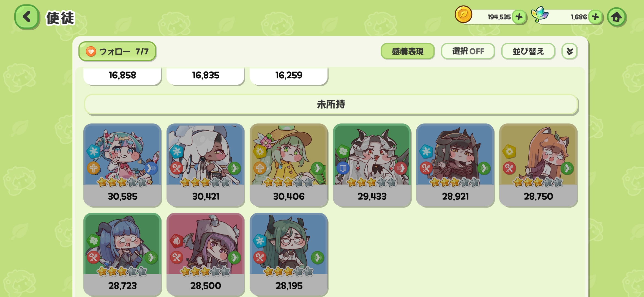Toggle the フォロー 7/7 follow filter
Image resolution: width=644 pixels, height=297 pixels.
click(x=117, y=51)
